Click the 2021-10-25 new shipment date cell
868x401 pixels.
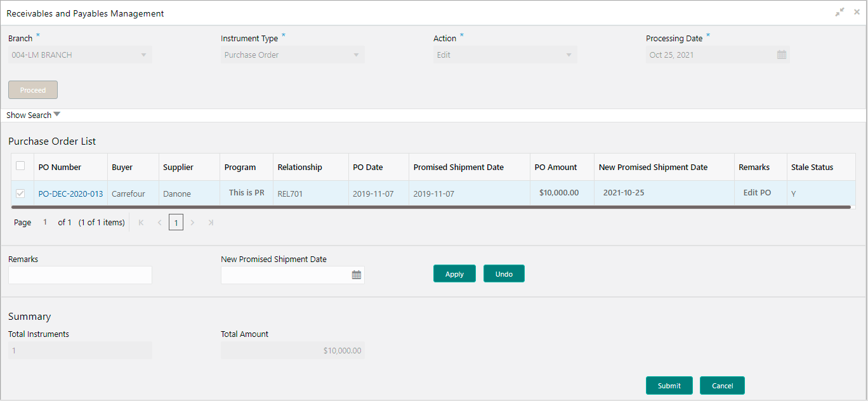664,192
